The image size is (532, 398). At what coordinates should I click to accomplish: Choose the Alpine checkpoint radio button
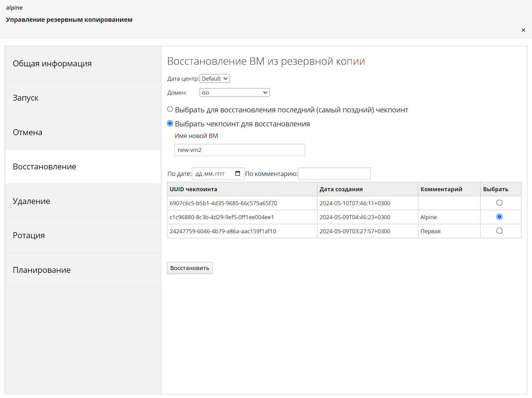pyautogui.click(x=499, y=217)
